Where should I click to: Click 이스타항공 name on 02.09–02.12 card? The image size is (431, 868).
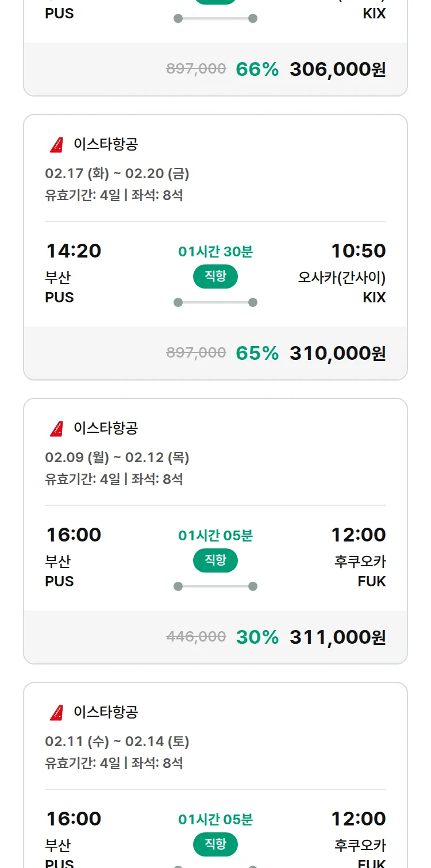coord(106,428)
